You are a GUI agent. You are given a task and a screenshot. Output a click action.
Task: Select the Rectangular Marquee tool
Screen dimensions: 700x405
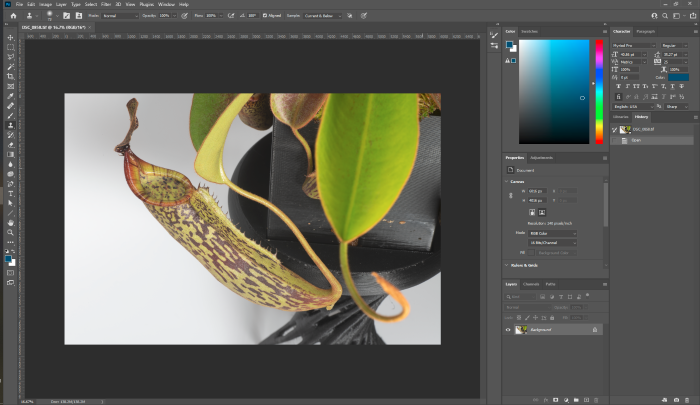[10, 47]
